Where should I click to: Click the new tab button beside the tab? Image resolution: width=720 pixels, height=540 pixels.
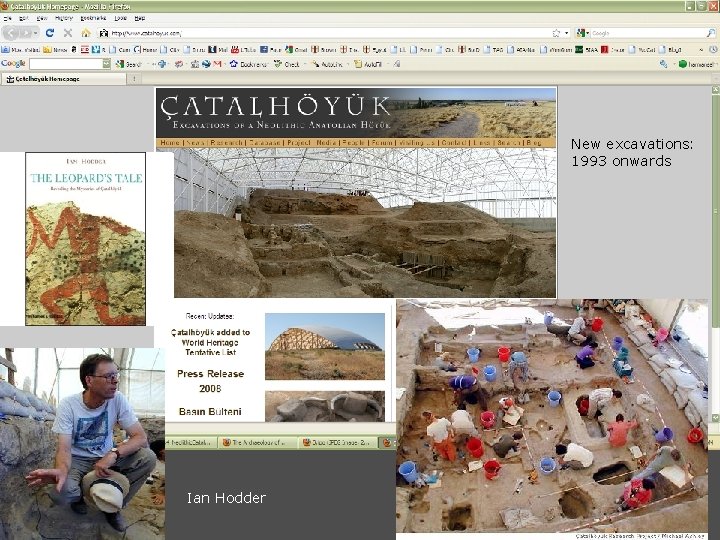click(134, 79)
